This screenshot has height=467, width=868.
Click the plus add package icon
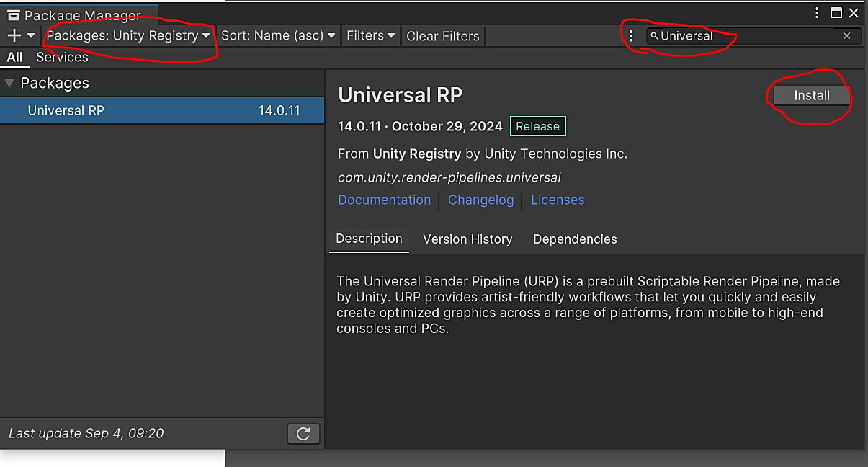click(x=14, y=35)
